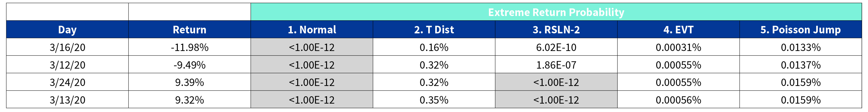Image resolution: width=868 pixels, height=112 pixels.
Task: Click the 2. T Dist column header
Action: [434, 30]
